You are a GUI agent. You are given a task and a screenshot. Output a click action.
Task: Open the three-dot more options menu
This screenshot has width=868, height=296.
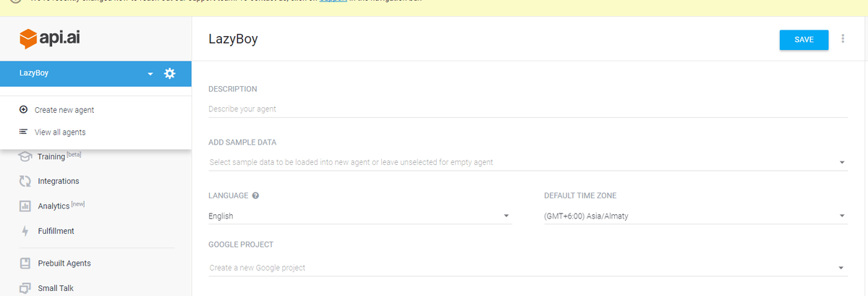pos(843,39)
